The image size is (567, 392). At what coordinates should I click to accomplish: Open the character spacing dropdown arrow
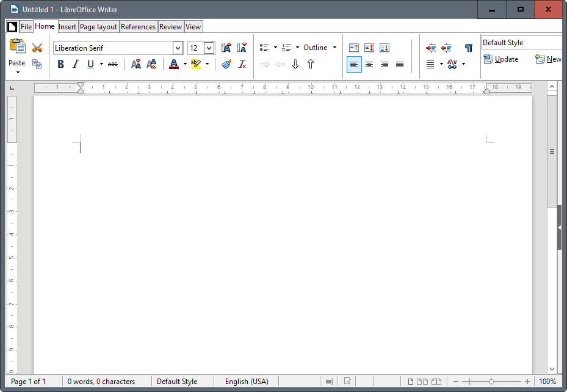[464, 64]
